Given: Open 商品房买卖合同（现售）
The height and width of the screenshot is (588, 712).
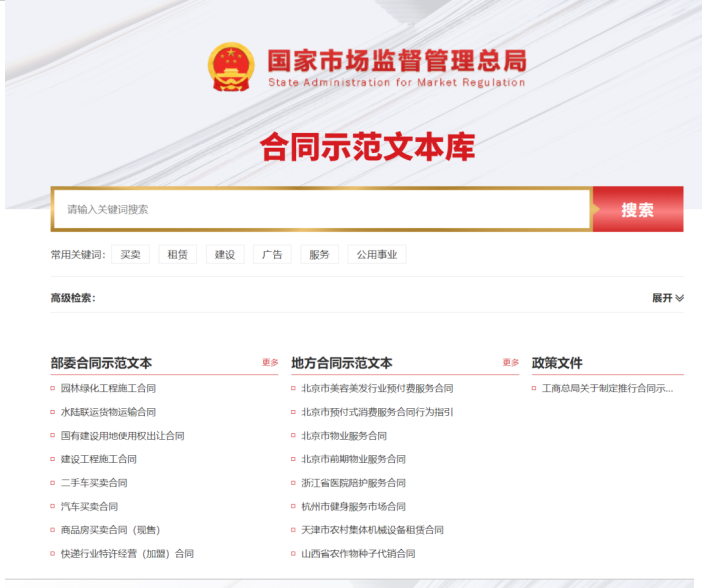Looking at the screenshot, I should pyautogui.click(x=110, y=530).
